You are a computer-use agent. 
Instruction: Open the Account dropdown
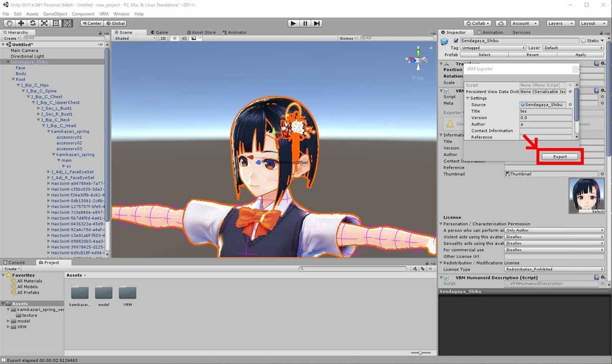[x=524, y=23]
